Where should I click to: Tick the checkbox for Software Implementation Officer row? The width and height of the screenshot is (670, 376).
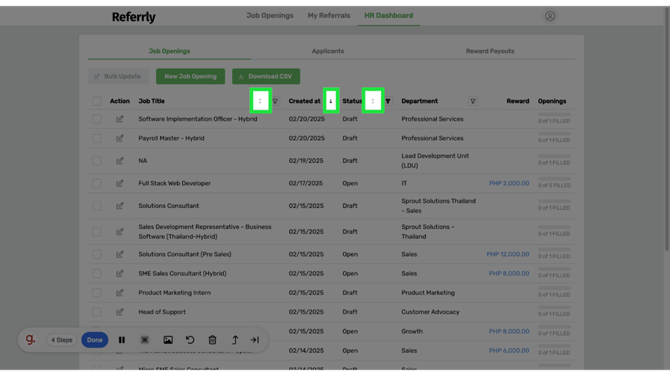[x=97, y=119]
